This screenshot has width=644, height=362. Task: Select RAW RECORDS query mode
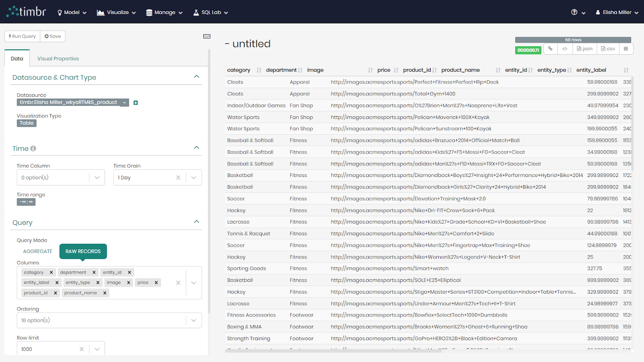click(x=83, y=251)
